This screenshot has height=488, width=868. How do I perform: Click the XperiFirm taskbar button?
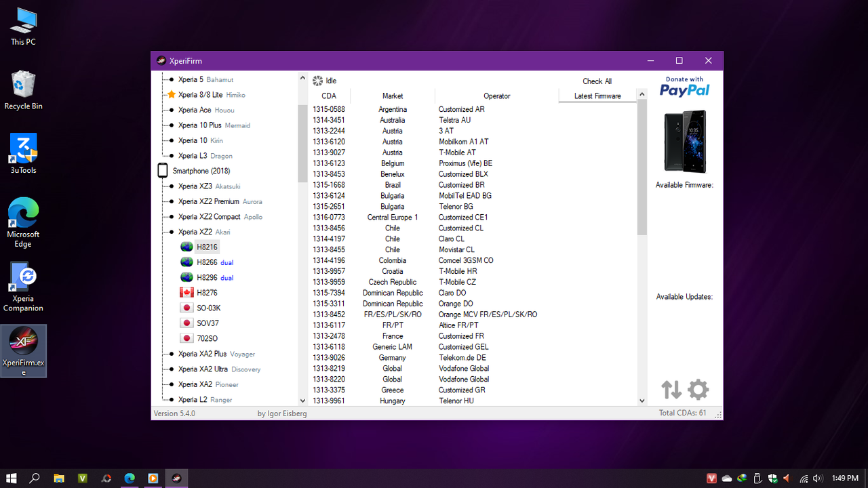pyautogui.click(x=176, y=478)
